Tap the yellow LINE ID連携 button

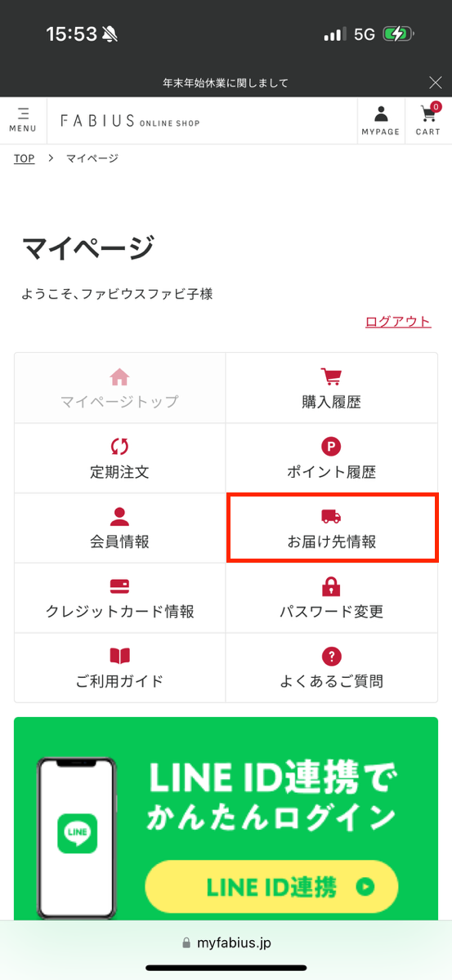pyautogui.click(x=271, y=888)
